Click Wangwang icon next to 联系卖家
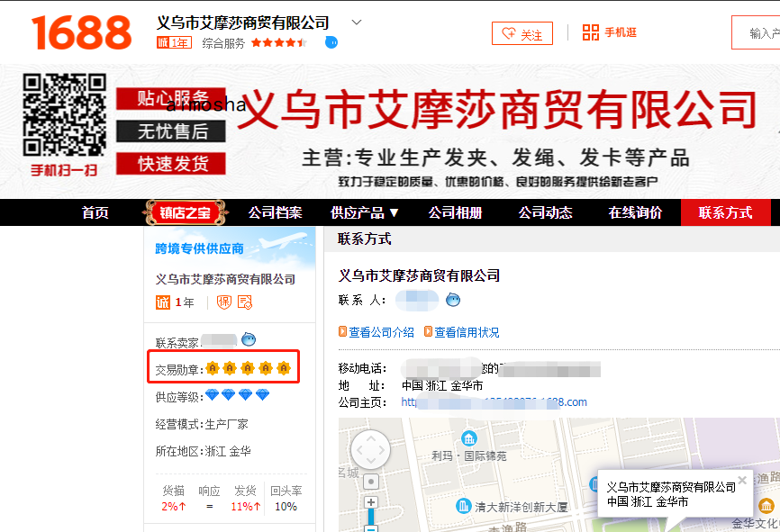Screen dimensions: 780x532 pos(249,339)
